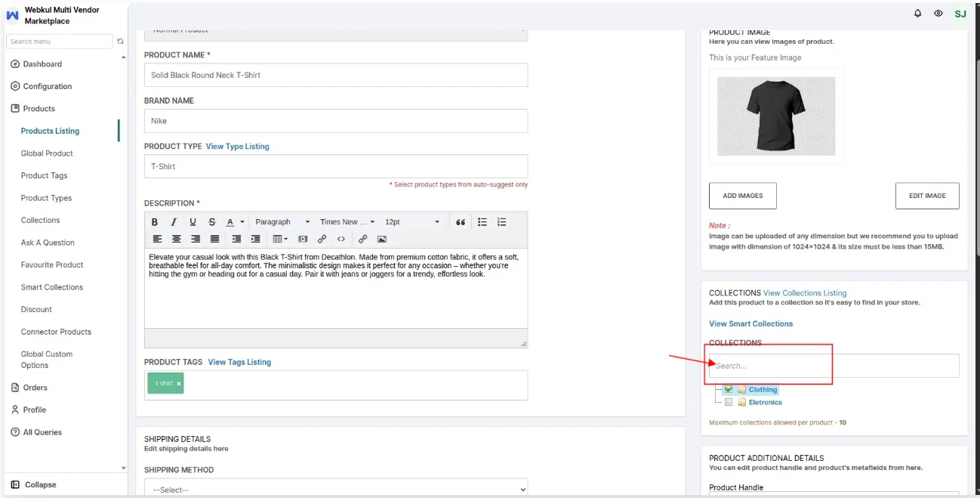Image resolution: width=980 pixels, height=498 pixels.
Task: Focus the Product Name field
Action: point(336,75)
